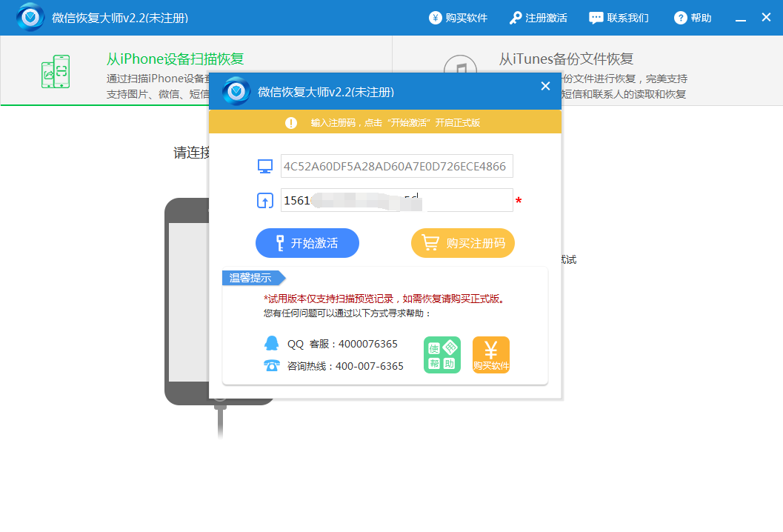783x532 pixels.
Task: Click the iTunes music note icon
Action: 460,64
